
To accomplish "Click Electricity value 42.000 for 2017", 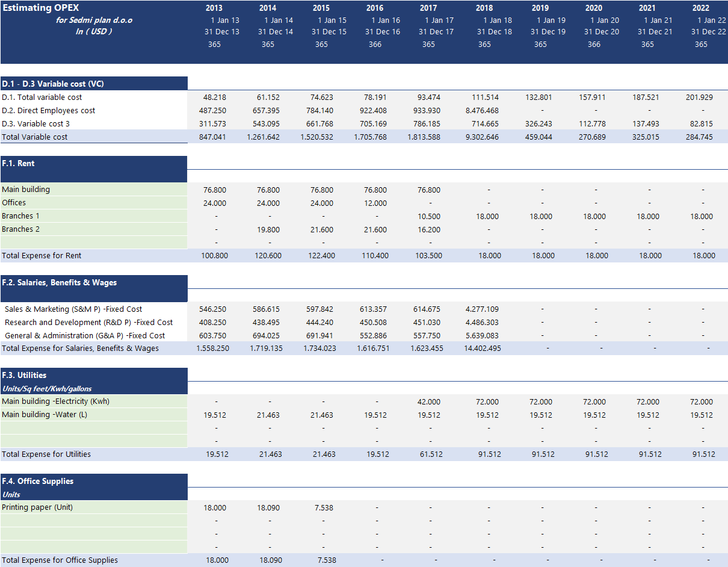I will (428, 402).
